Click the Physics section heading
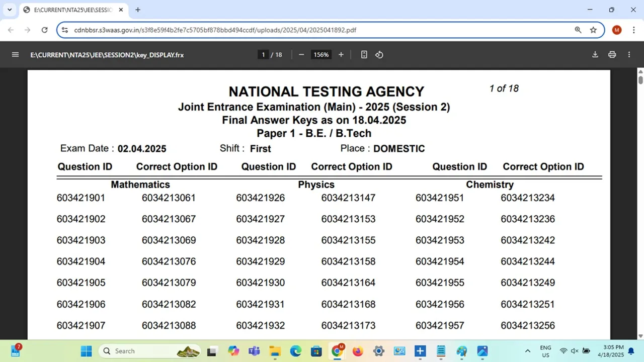The width and height of the screenshot is (644, 362). [x=316, y=185]
